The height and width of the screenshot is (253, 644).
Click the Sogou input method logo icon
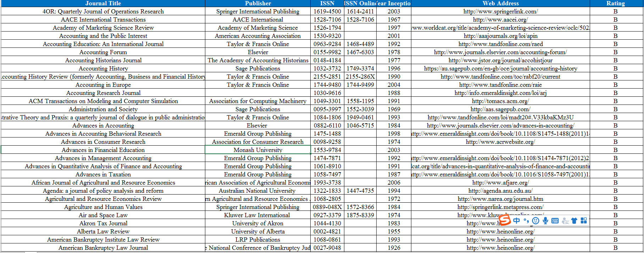(x=505, y=220)
